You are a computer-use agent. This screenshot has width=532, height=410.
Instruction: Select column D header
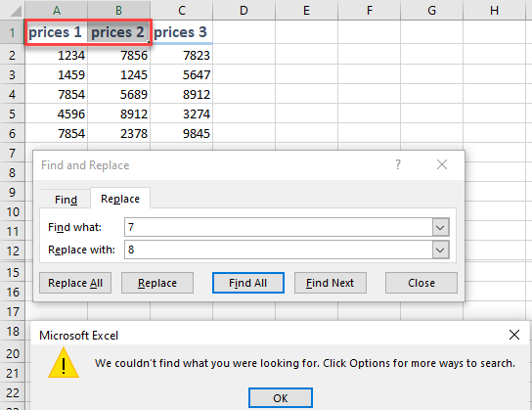click(244, 10)
